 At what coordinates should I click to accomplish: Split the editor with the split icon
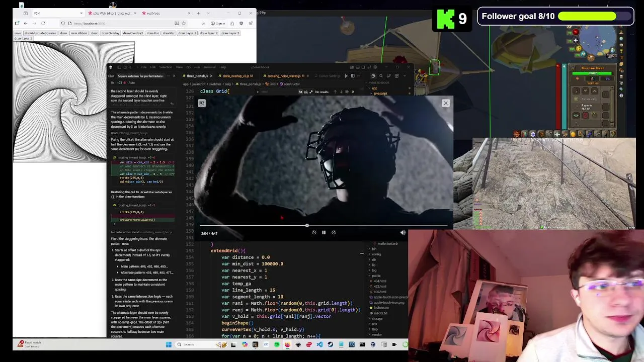[353, 76]
